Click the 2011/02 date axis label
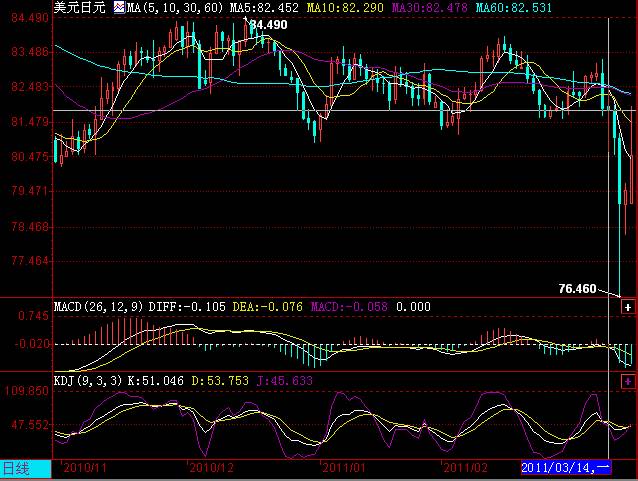638x481 pixels. 466,468
